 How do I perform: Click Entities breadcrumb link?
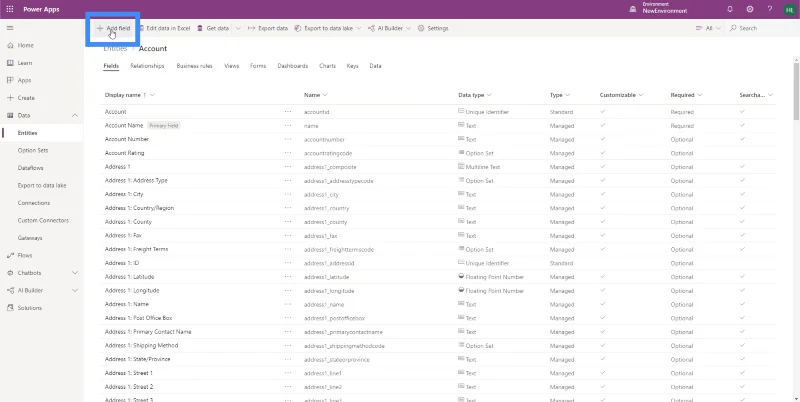tap(115, 48)
